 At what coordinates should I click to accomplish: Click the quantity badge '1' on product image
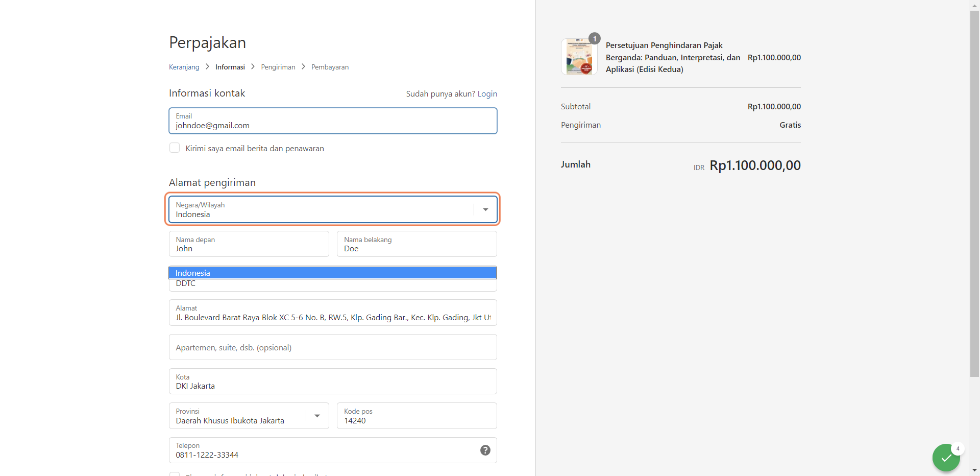point(595,39)
